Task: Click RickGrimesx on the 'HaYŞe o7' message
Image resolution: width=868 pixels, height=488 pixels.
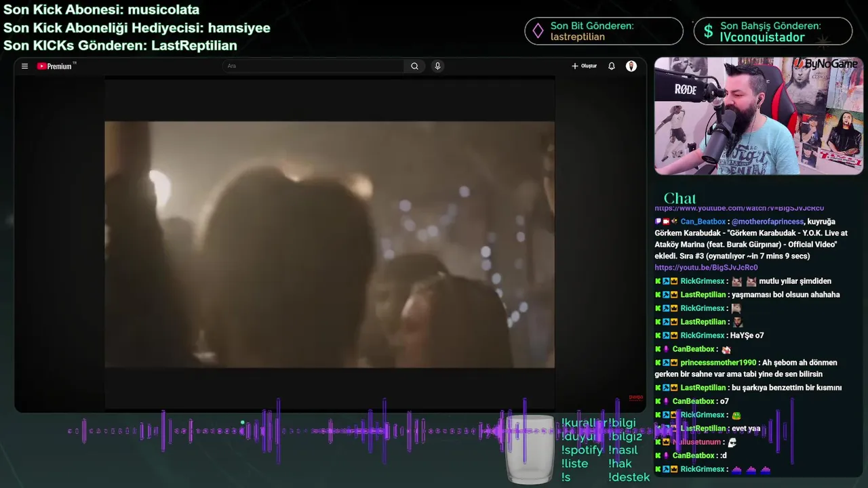Action: [x=703, y=335]
